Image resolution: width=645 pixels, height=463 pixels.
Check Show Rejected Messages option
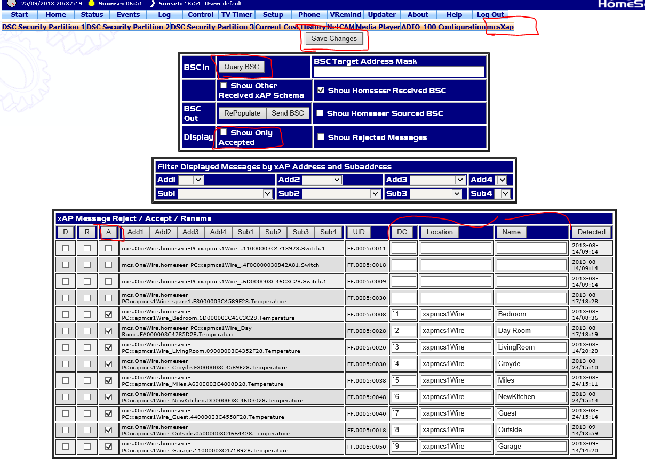pyautogui.click(x=320, y=137)
